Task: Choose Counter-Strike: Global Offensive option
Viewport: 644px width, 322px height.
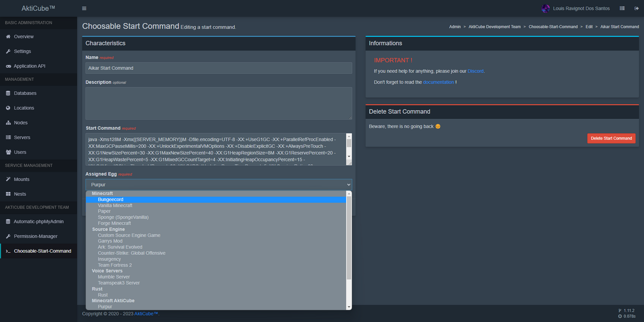Action: coord(216,253)
